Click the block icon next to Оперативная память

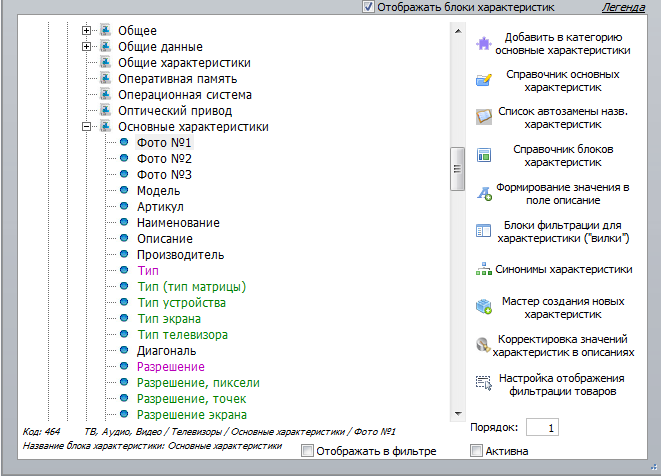click(x=105, y=78)
